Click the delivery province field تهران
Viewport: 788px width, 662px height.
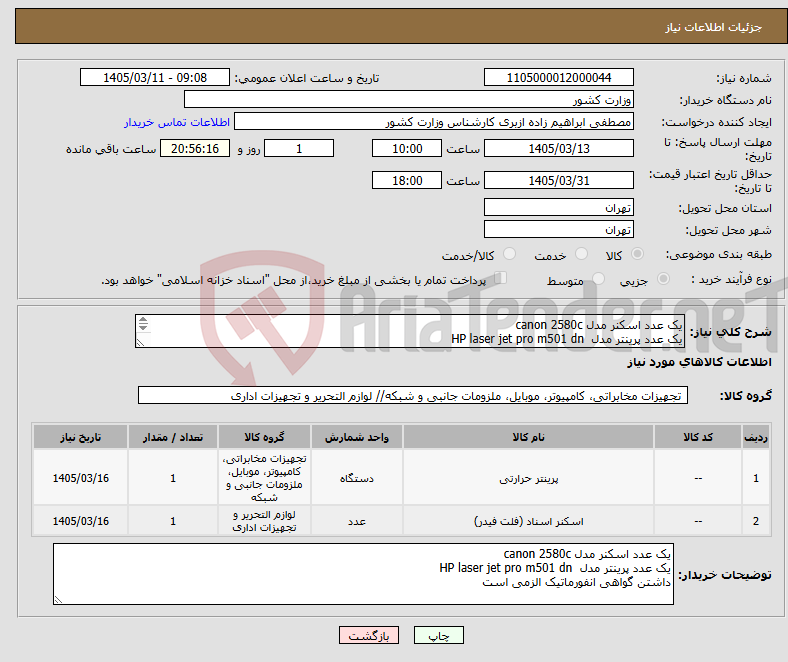(x=558, y=208)
